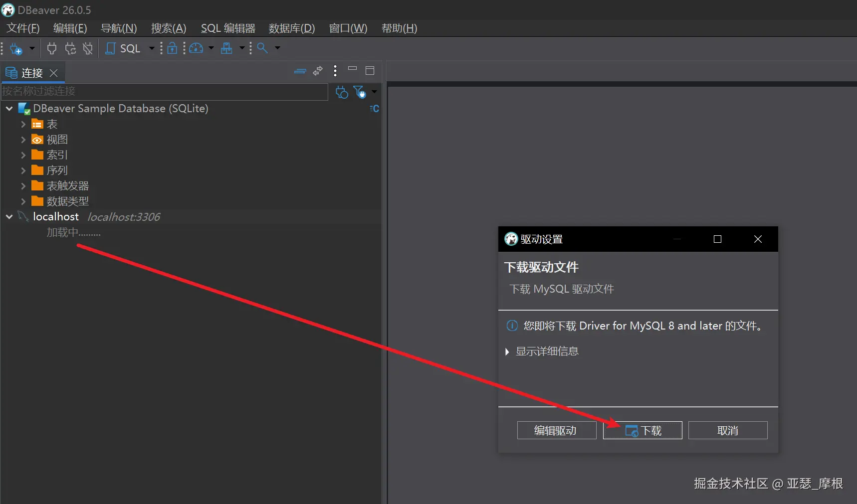Close the 驱动设置 dialog
This screenshot has height=504, width=857.
tap(758, 239)
